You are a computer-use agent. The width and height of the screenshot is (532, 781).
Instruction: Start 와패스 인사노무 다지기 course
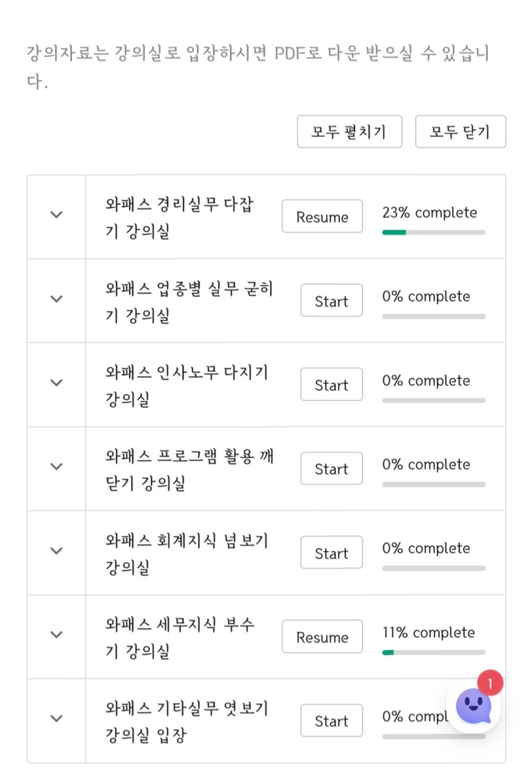click(x=331, y=384)
